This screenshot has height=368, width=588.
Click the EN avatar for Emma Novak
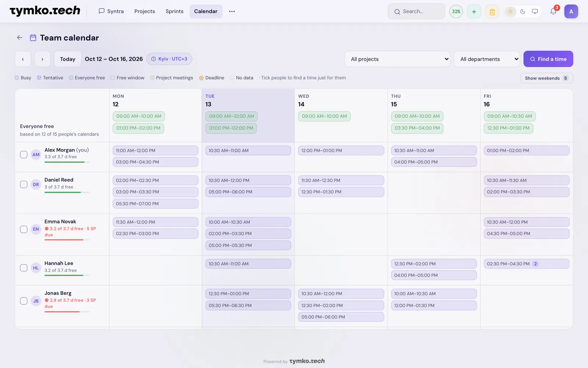(36, 229)
